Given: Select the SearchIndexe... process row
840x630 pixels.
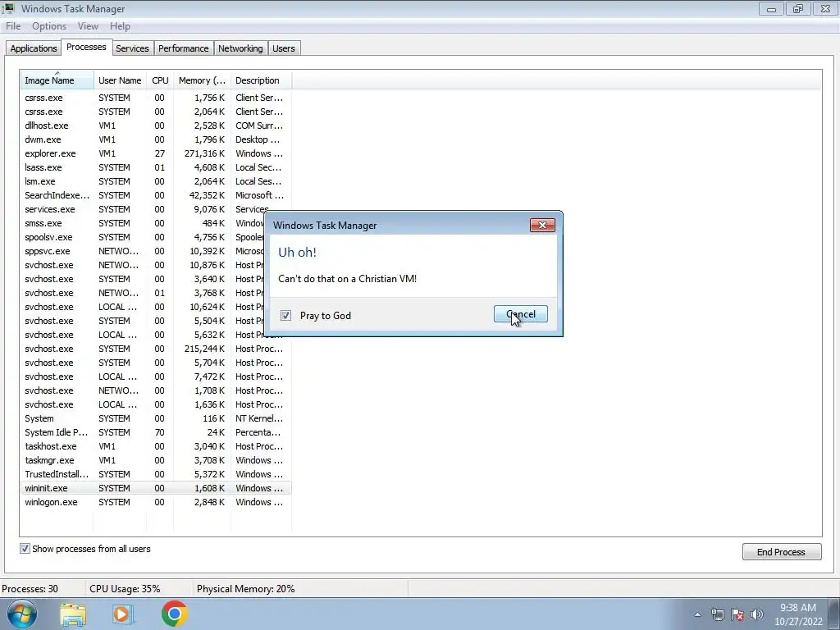Looking at the screenshot, I should [x=156, y=195].
